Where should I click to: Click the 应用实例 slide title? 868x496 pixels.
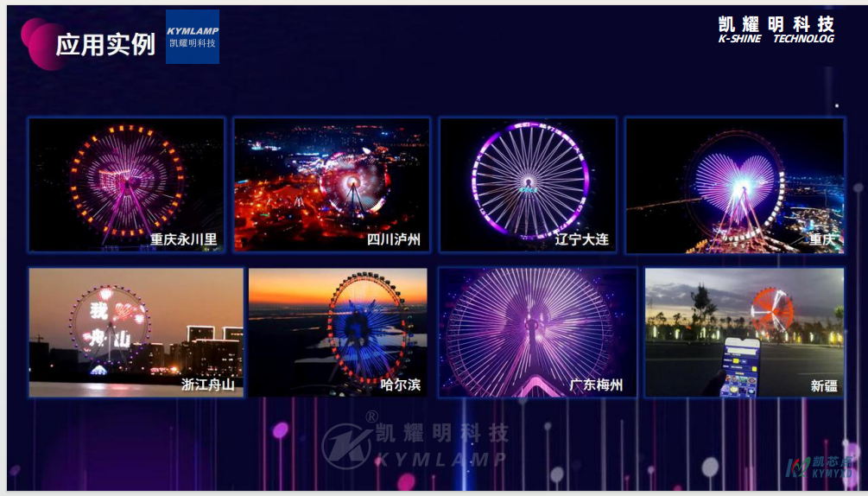click(x=105, y=44)
